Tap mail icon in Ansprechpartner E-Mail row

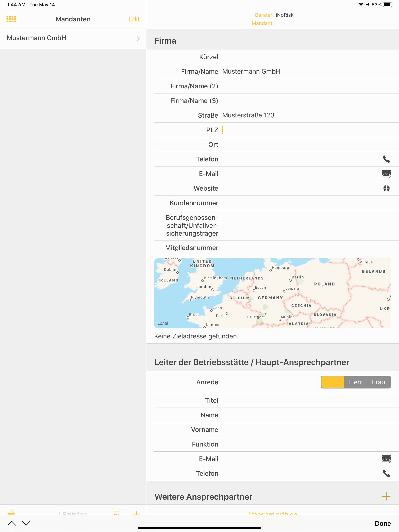[x=387, y=459]
